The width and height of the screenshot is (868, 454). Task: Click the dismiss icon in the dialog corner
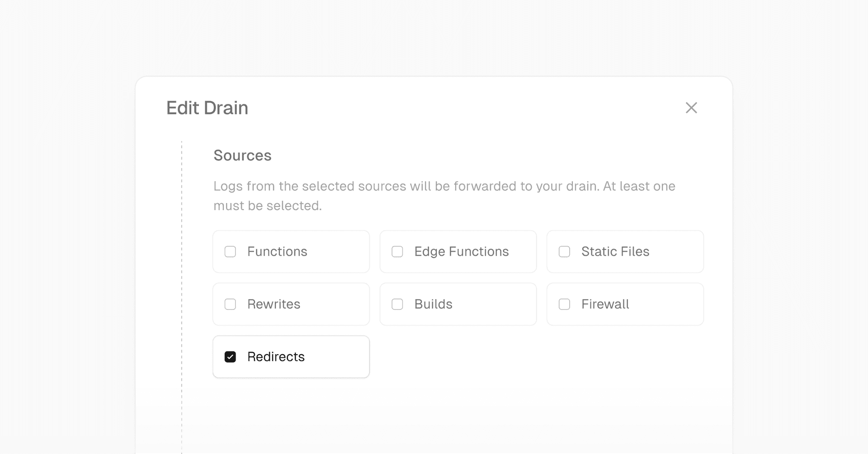point(692,108)
